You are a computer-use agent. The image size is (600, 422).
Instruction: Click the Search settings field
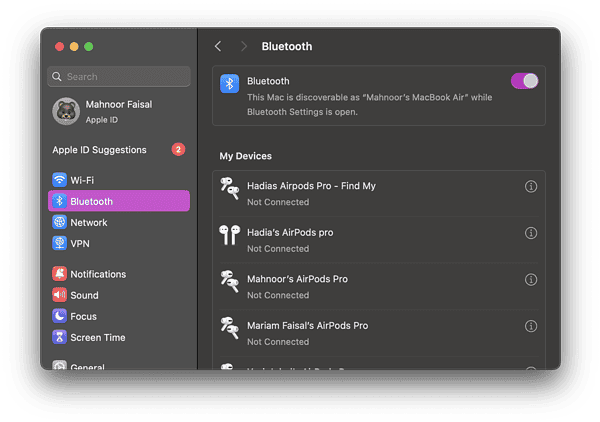coord(119,77)
